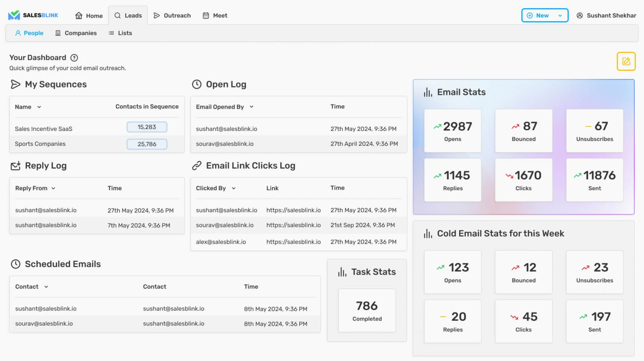Click the weekly 12 Bounced card
Viewport: 644px width, 361px height.
pyautogui.click(x=524, y=272)
